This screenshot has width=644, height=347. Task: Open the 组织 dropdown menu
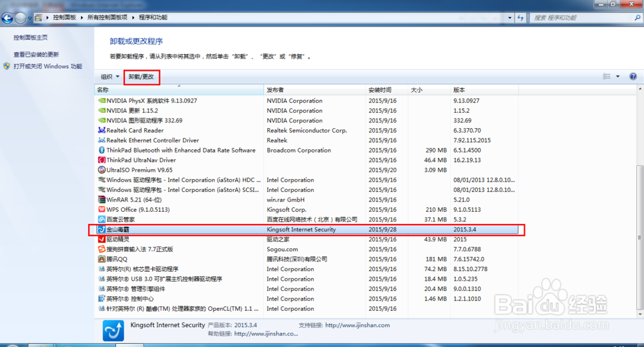110,77
